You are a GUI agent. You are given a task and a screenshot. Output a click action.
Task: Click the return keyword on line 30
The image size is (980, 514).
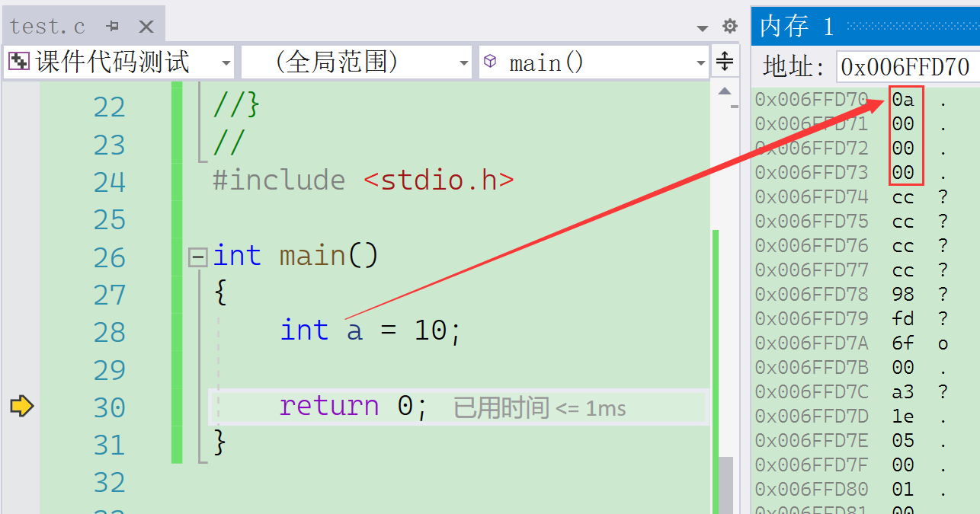click(x=328, y=406)
